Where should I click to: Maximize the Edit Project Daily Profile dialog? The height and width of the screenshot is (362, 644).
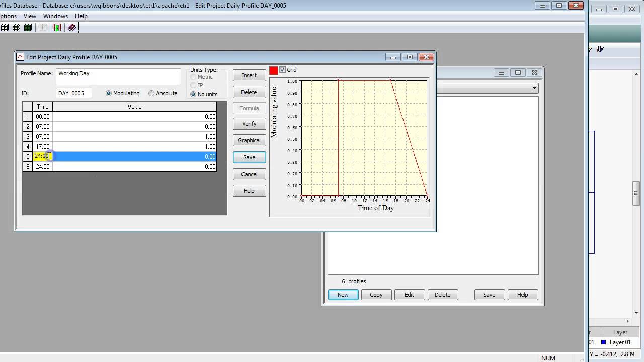410,57
